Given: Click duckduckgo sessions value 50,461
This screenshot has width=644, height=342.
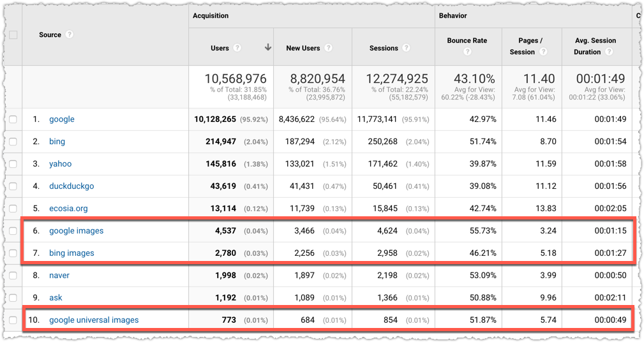Looking at the screenshot, I should point(385,186).
